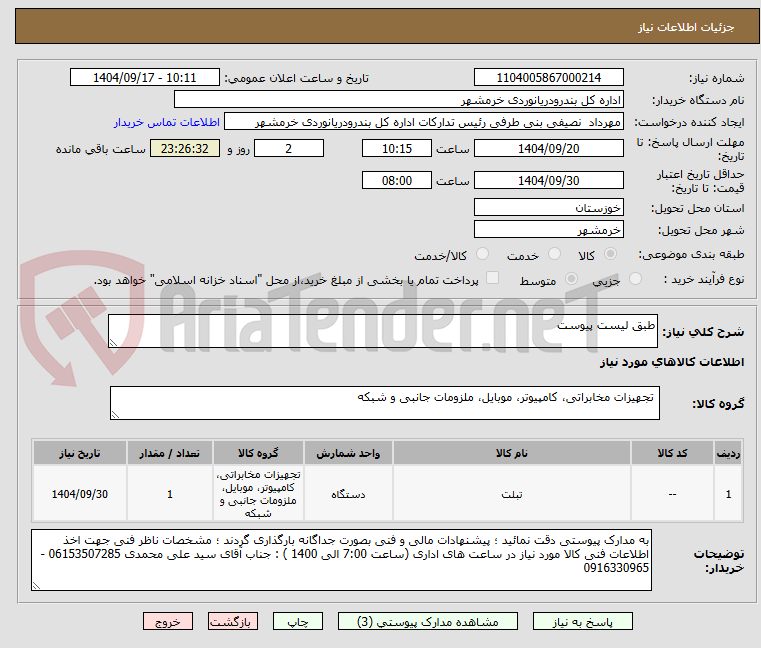The image size is (761, 648).
Task: Click the remaining time field 23:26:32
Action: point(184,149)
